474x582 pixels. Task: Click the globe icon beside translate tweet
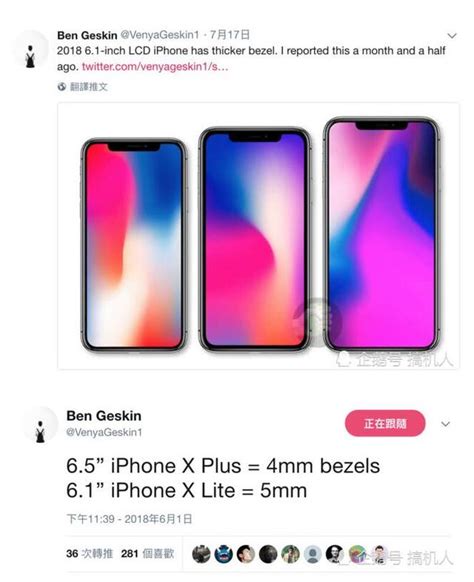tap(62, 87)
